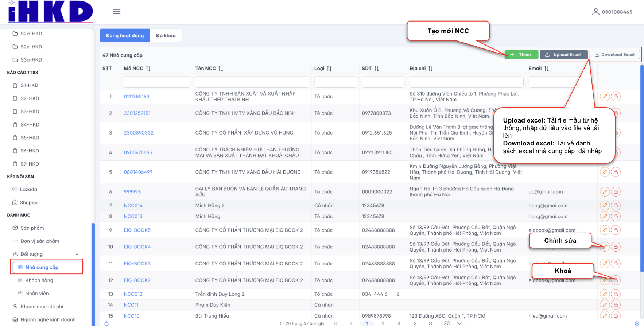
Task: Click the hamburger menu icon
Action: 117,12
